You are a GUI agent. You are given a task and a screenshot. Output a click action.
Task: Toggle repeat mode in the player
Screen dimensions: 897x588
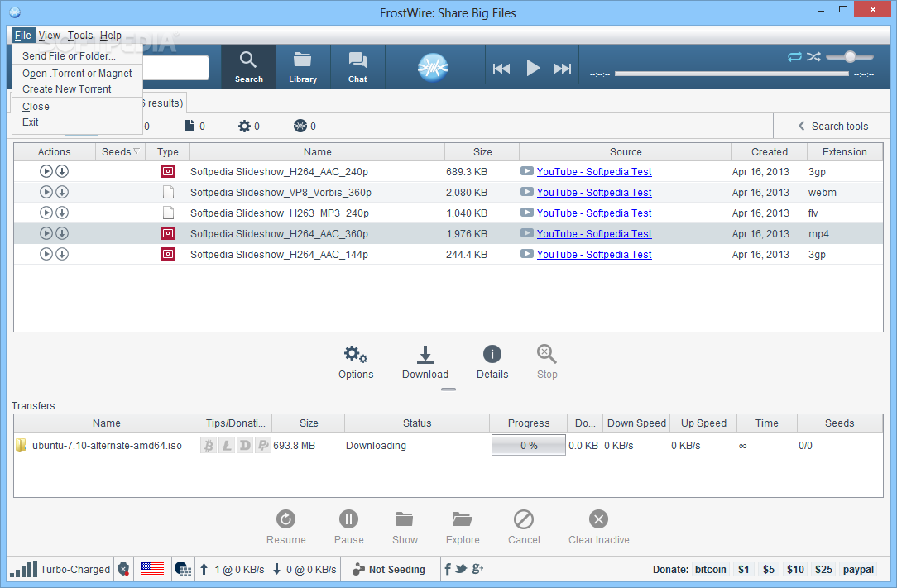click(794, 56)
